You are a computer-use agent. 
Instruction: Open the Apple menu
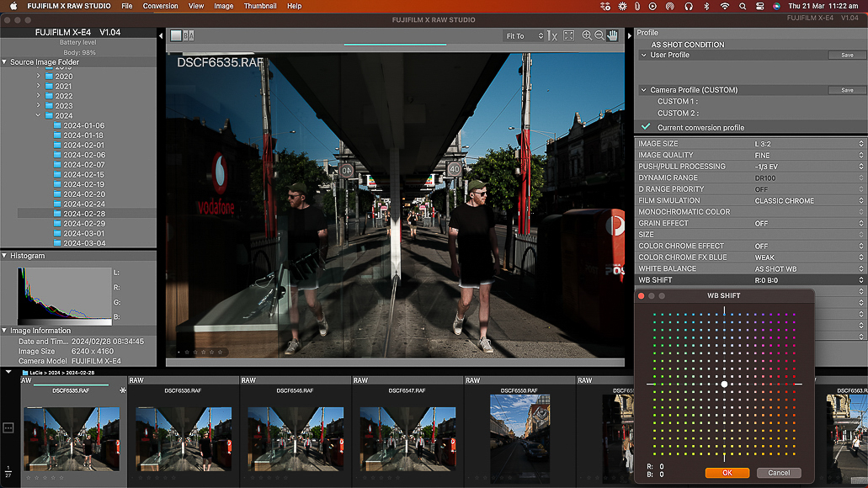pyautogui.click(x=13, y=6)
